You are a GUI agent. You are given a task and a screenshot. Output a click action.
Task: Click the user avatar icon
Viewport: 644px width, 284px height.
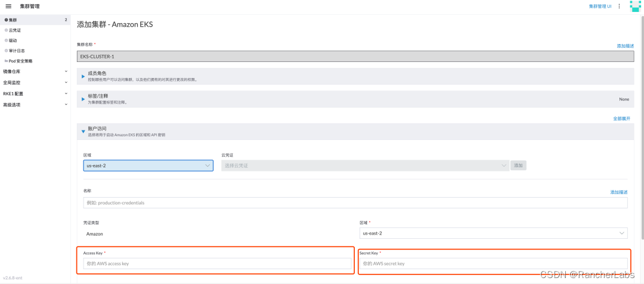pos(634,6)
